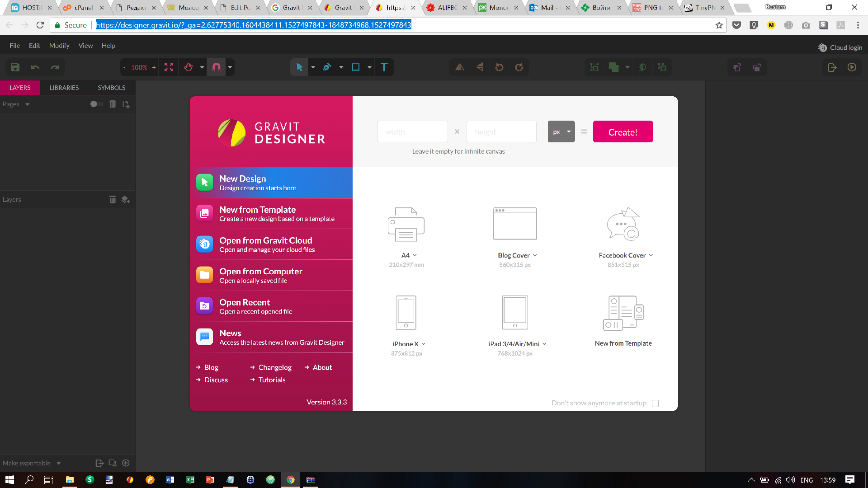
Task: Click the width input field
Action: click(413, 131)
